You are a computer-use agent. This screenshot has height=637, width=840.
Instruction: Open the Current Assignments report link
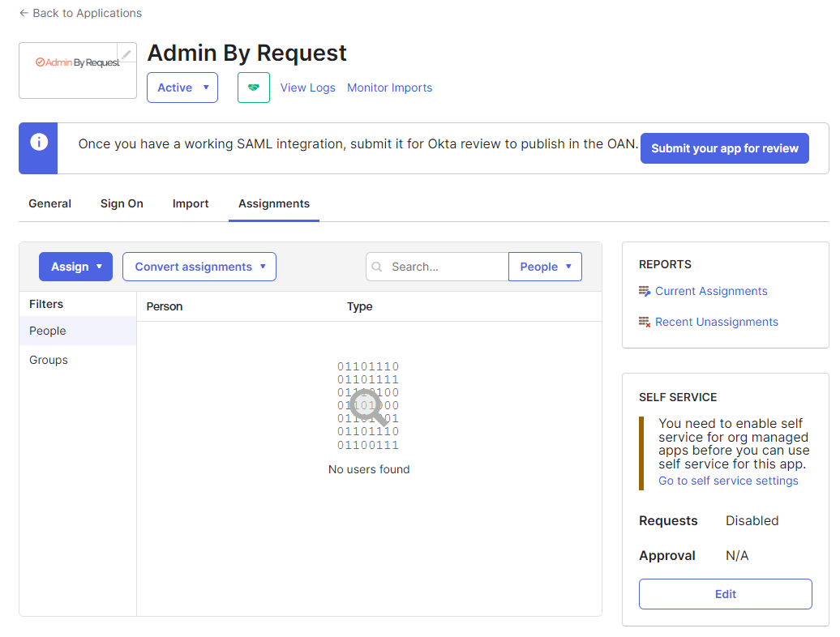[x=711, y=291]
